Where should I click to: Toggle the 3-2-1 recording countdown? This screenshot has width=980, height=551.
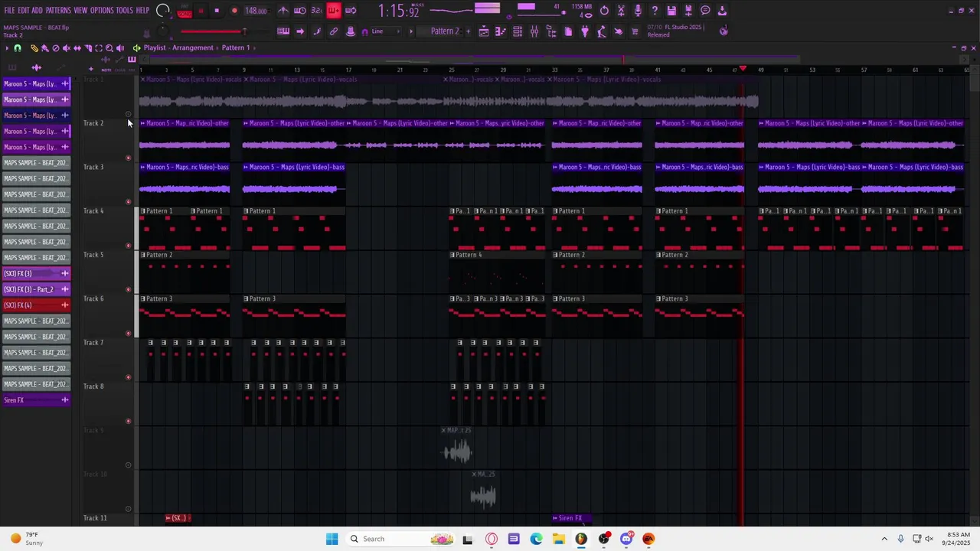pos(316,11)
